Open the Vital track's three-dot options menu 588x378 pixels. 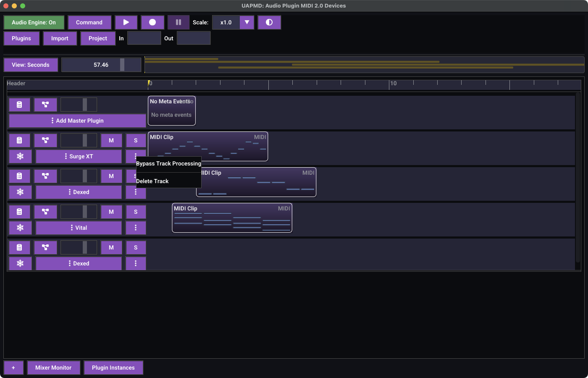click(x=136, y=228)
